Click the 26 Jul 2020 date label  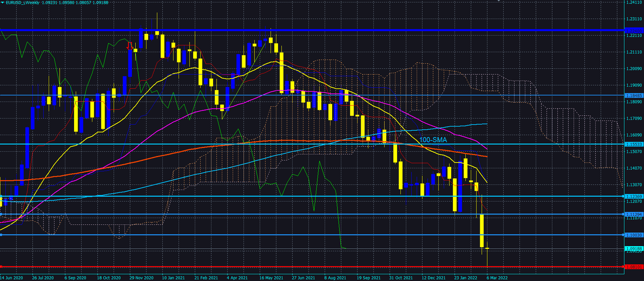tap(42, 278)
